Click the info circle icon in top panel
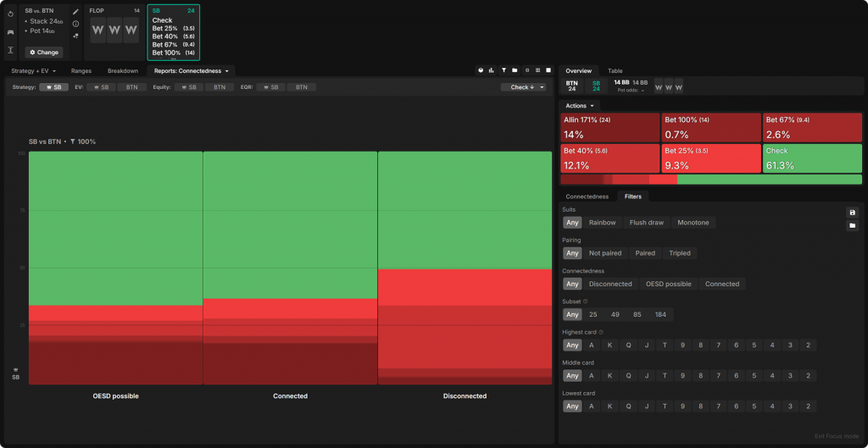This screenshot has height=448, width=868. [x=75, y=24]
